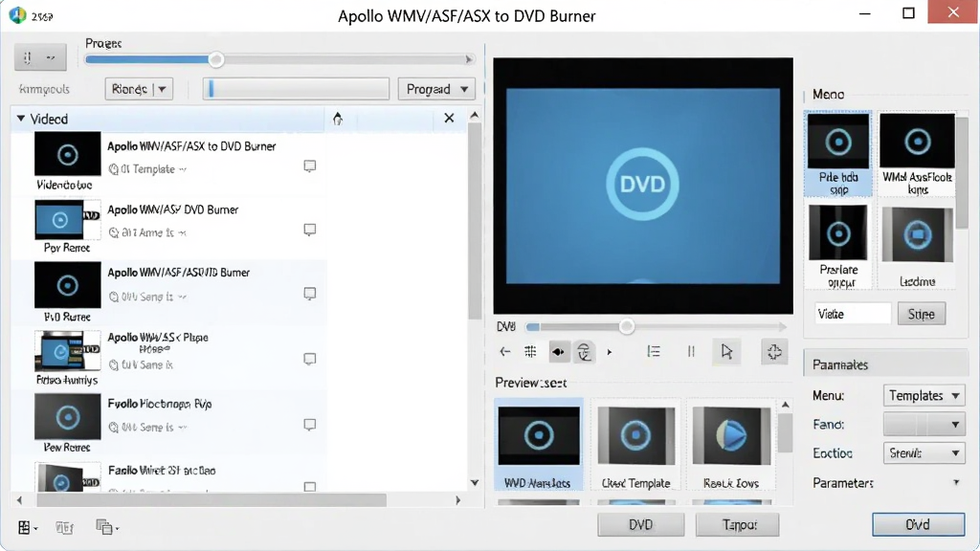Select the pointer cursor tool

click(x=726, y=352)
